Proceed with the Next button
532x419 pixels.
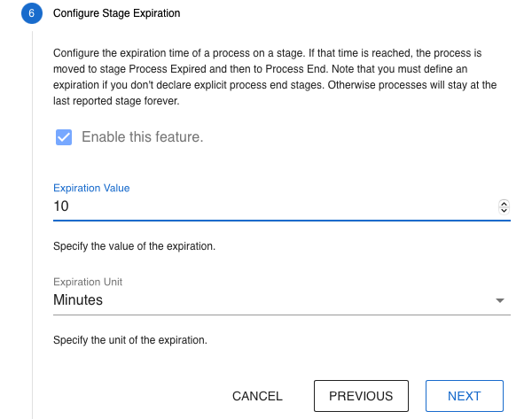coord(465,396)
